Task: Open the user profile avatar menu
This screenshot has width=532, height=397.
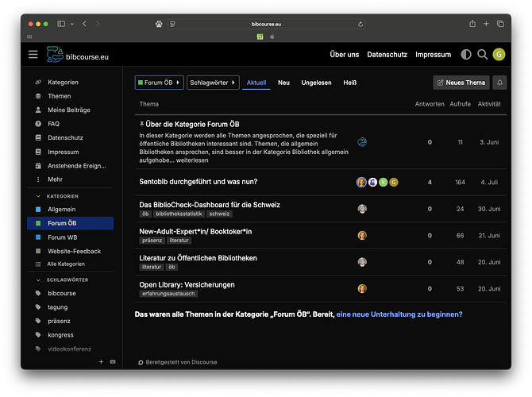Action: point(499,54)
